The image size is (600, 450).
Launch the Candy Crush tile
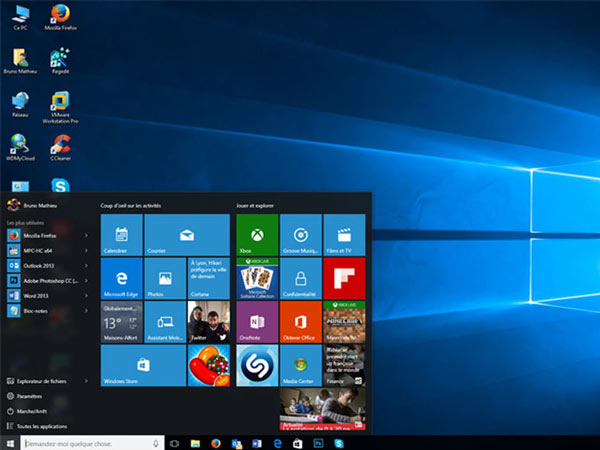click(209, 365)
